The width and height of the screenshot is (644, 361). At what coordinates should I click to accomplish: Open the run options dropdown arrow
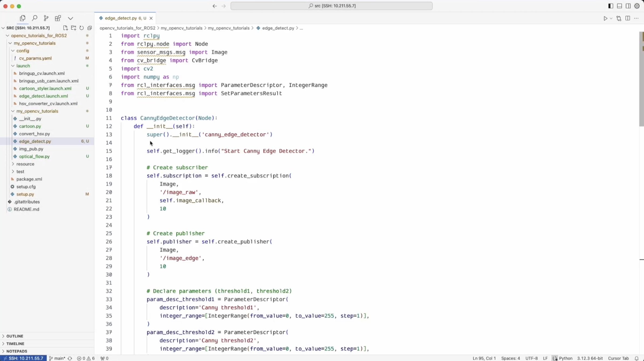click(611, 18)
